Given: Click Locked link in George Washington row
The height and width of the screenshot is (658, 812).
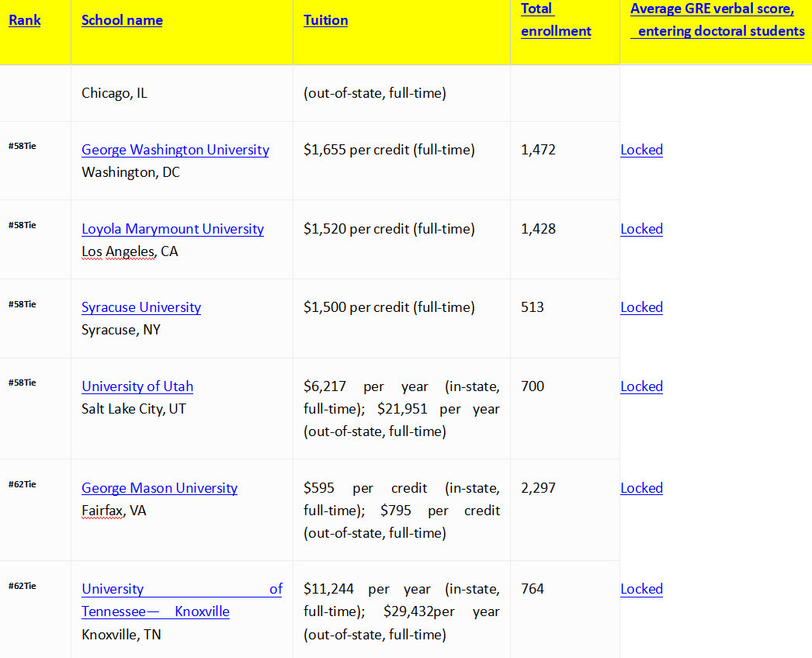Looking at the screenshot, I should (x=641, y=150).
